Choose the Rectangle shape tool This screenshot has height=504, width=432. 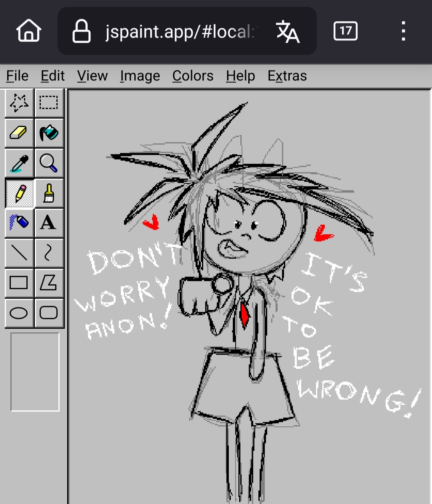(19, 283)
